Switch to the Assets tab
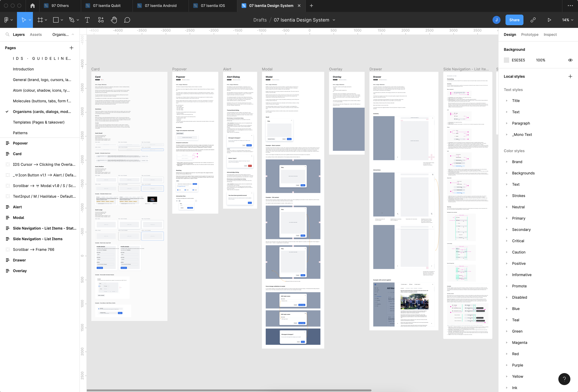 [36, 34]
